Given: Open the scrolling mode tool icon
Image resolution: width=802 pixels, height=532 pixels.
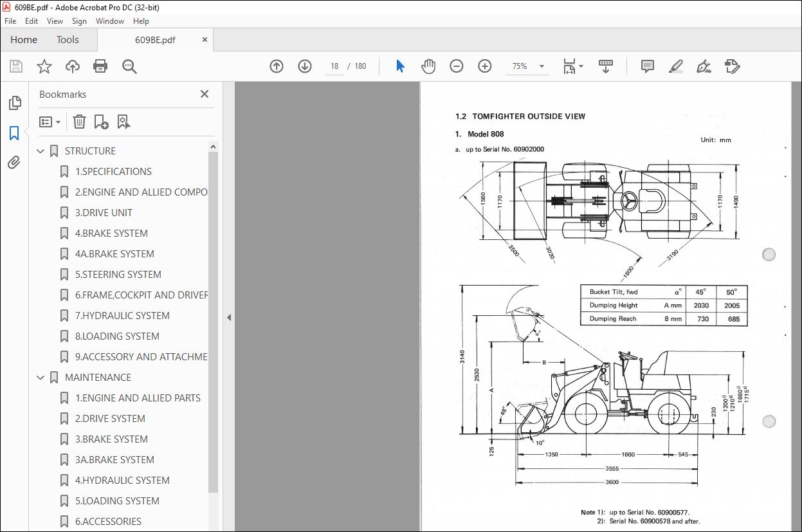Looking at the screenshot, I should [x=606, y=66].
